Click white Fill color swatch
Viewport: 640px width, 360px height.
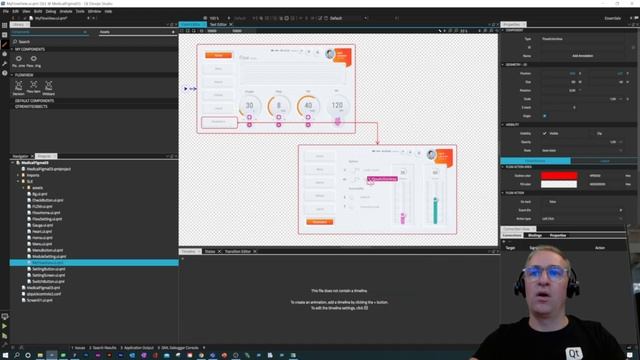pos(559,184)
